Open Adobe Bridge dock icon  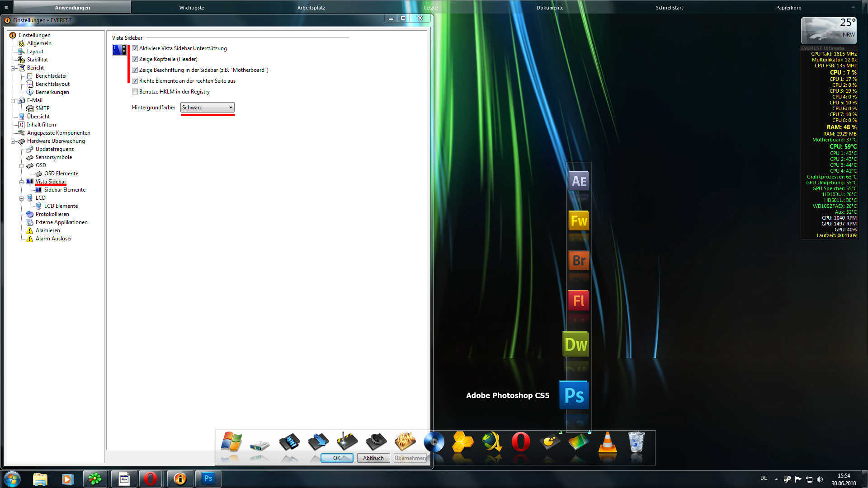click(x=579, y=261)
